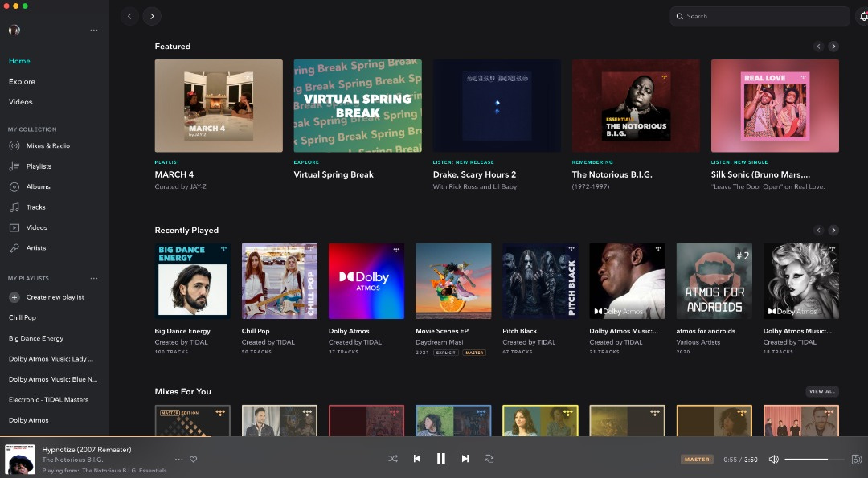Image resolution: width=868 pixels, height=478 pixels.
Task: Open the MARCH 4 featured playlist cover
Action: tap(219, 106)
